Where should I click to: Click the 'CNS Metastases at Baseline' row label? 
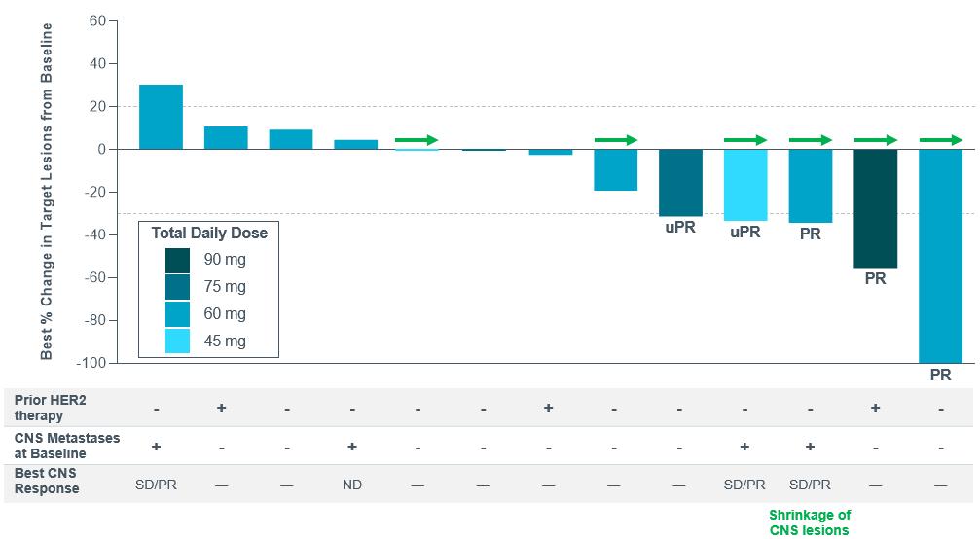[64, 446]
